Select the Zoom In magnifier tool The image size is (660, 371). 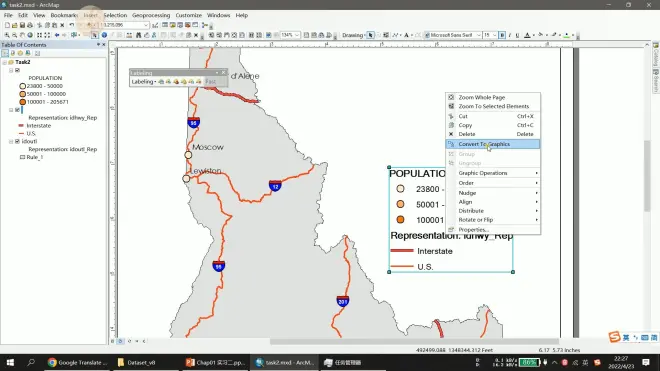(x=7, y=35)
